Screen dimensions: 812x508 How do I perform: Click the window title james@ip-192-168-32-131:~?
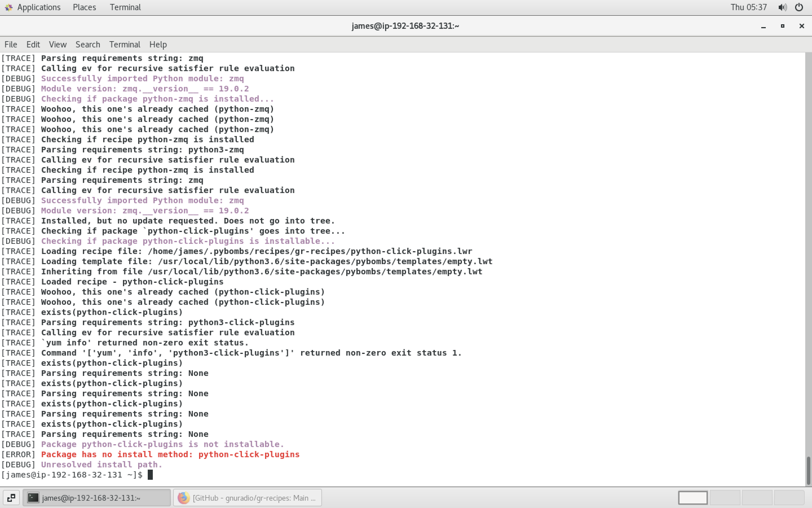405,26
